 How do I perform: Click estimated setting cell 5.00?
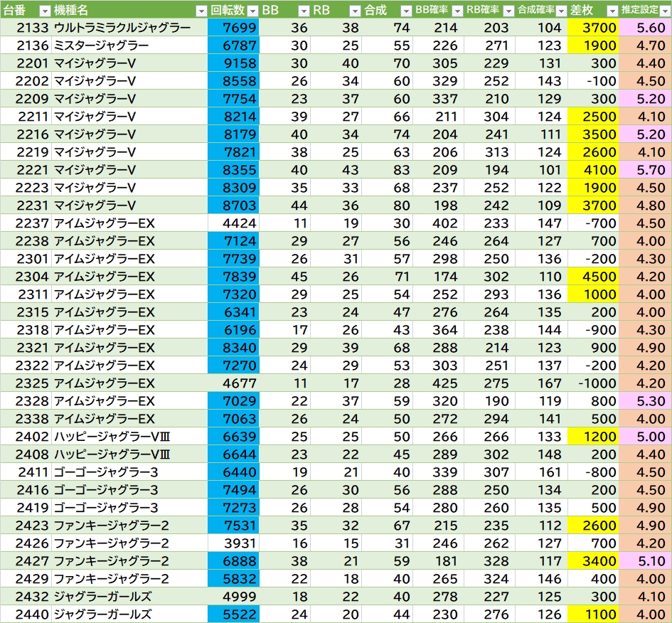(645, 437)
